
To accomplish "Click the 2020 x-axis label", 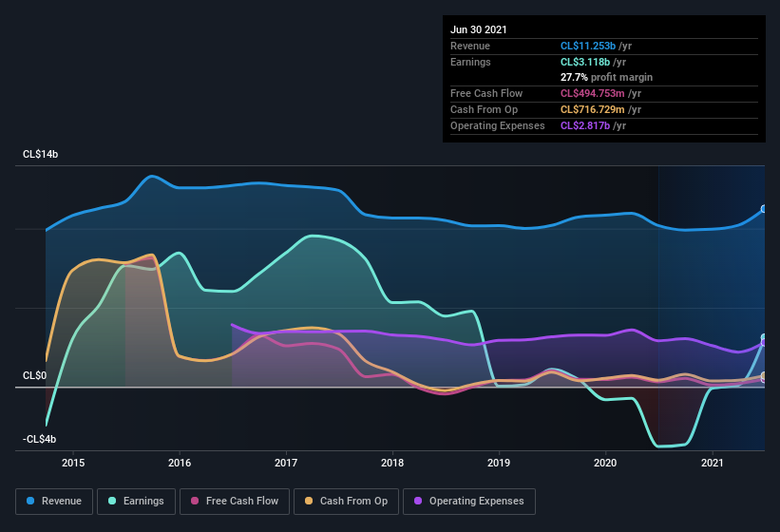I will pos(605,463).
